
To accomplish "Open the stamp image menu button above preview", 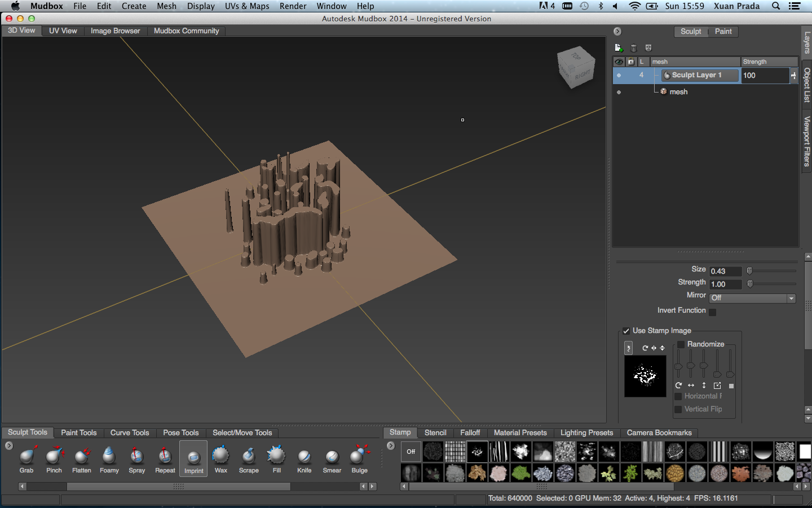I will (629, 348).
